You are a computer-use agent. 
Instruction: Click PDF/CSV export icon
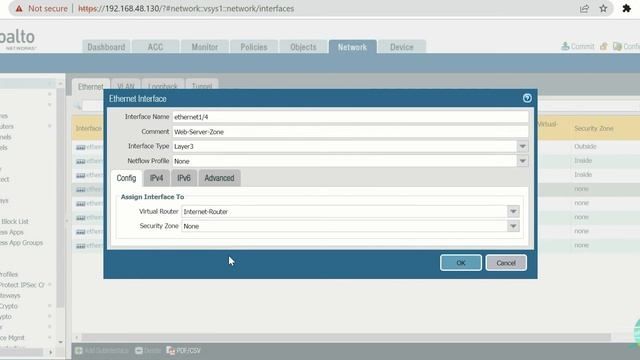(x=184, y=351)
